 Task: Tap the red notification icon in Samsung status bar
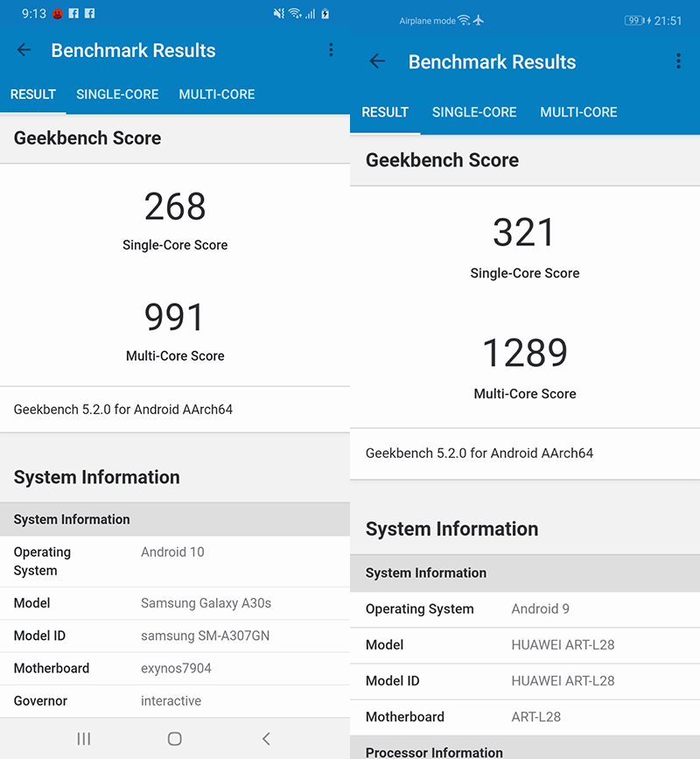(x=58, y=13)
